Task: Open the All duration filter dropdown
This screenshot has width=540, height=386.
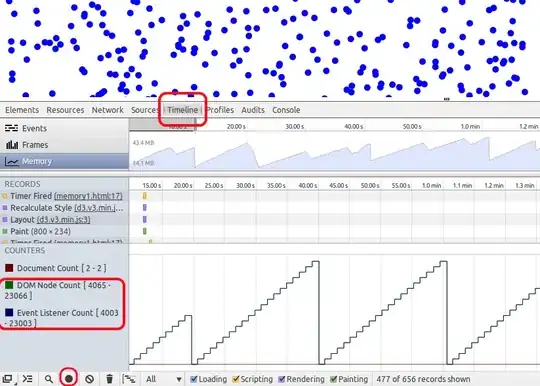Action: (x=164, y=379)
